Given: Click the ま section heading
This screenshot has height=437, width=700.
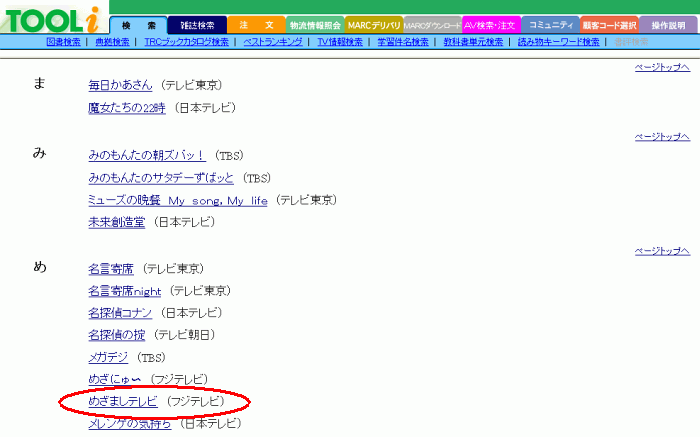Looking at the screenshot, I should [x=40, y=83].
